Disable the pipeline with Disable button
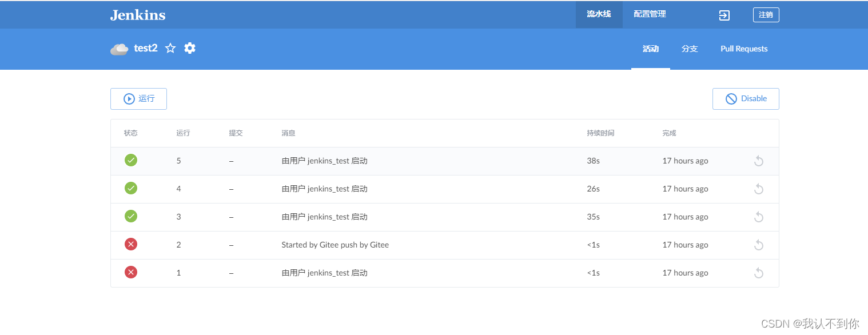Screen dimensions: 868x335 click(746, 99)
